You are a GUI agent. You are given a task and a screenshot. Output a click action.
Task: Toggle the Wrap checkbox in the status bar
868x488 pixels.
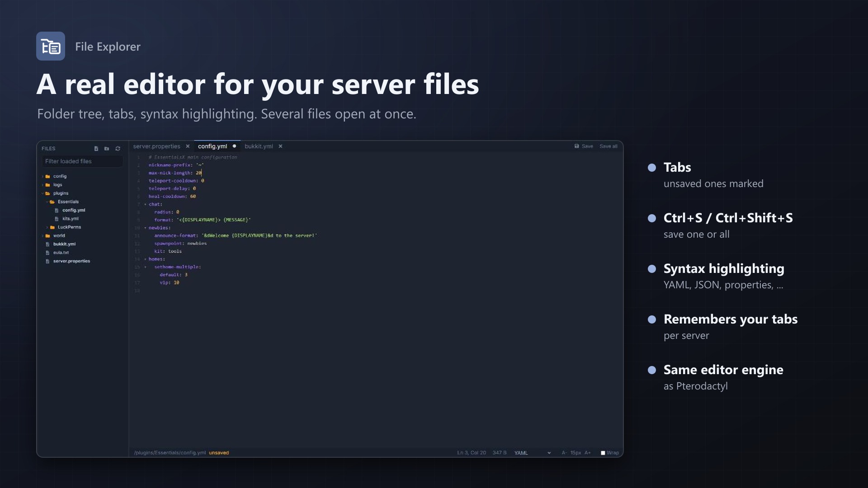(603, 453)
